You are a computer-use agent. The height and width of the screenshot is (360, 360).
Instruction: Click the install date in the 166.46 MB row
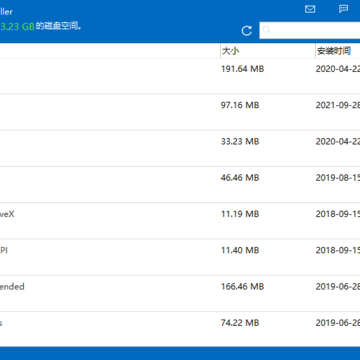click(338, 287)
